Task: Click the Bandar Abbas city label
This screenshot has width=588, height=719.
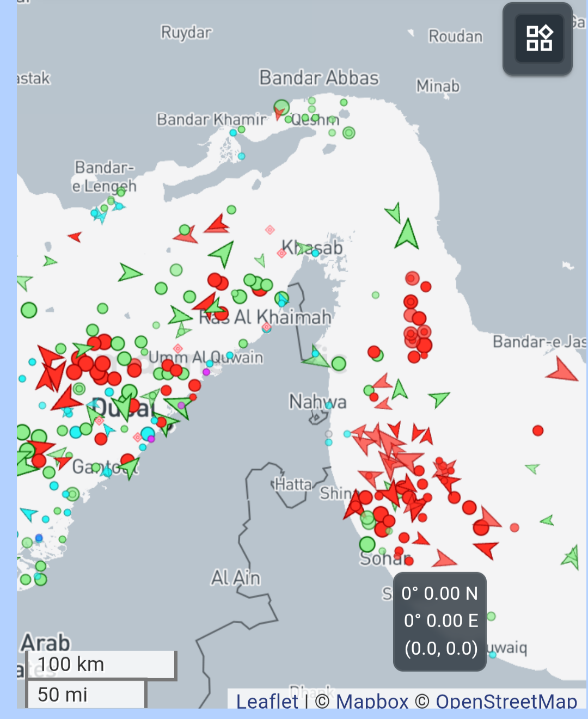Action: point(319,78)
